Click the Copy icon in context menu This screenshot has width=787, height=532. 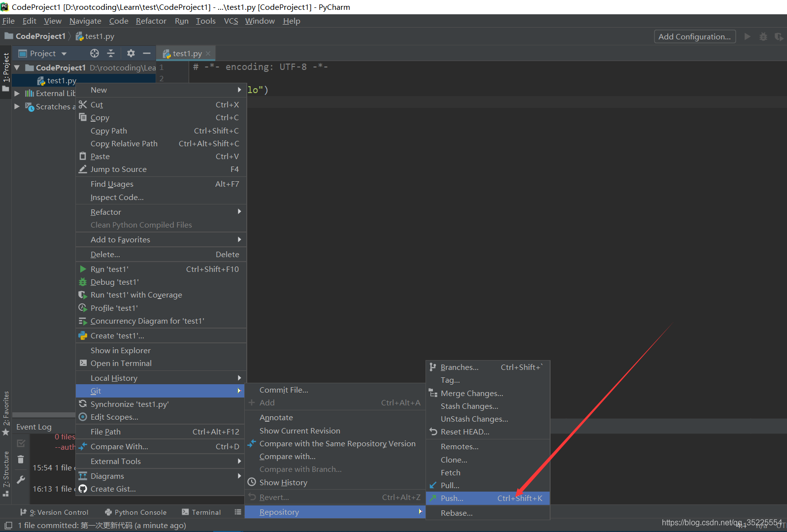click(x=83, y=117)
